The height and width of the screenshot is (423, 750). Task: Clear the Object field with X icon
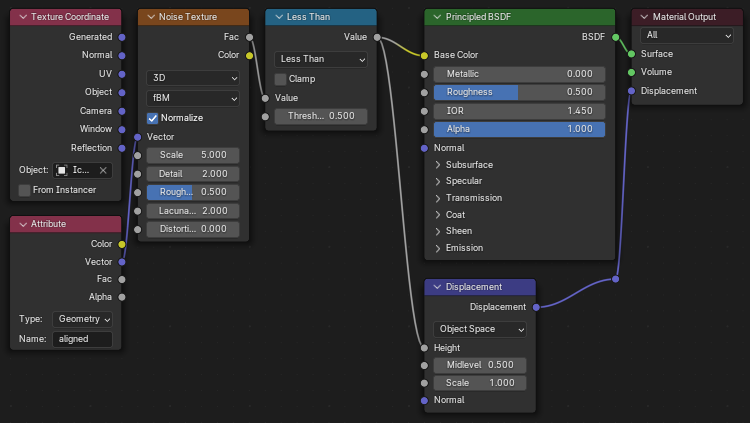click(103, 170)
